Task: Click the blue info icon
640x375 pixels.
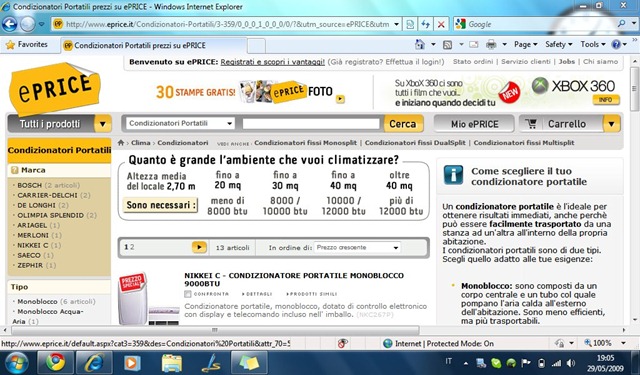Action: pos(453,175)
